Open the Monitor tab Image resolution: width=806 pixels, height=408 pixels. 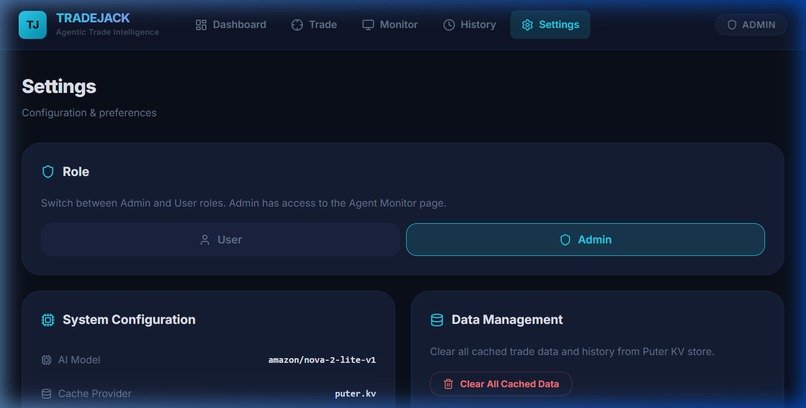(x=390, y=25)
